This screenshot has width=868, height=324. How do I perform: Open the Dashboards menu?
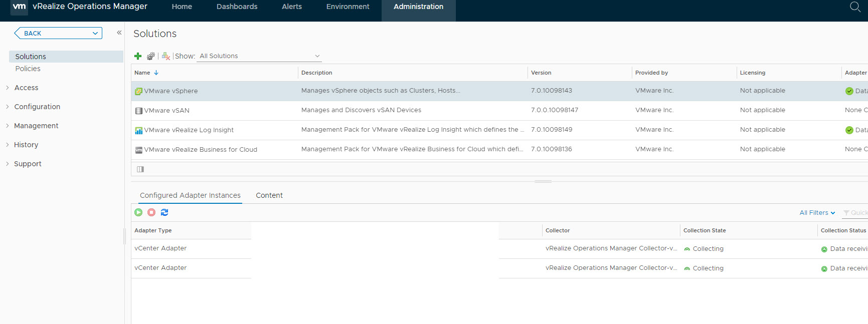[x=237, y=7]
